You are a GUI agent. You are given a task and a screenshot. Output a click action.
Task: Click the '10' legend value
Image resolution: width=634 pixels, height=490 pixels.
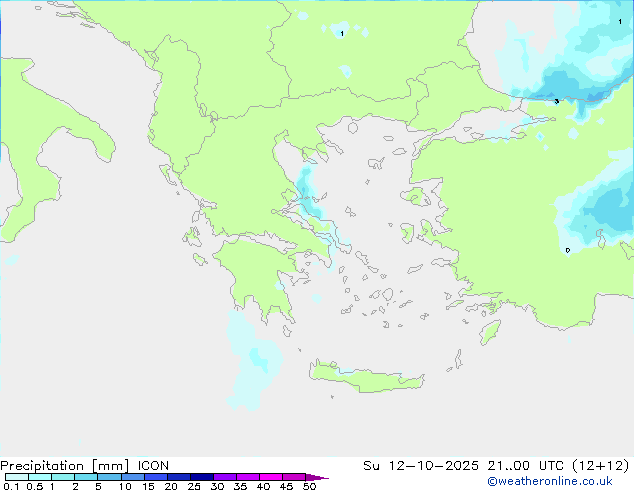pos(125,486)
